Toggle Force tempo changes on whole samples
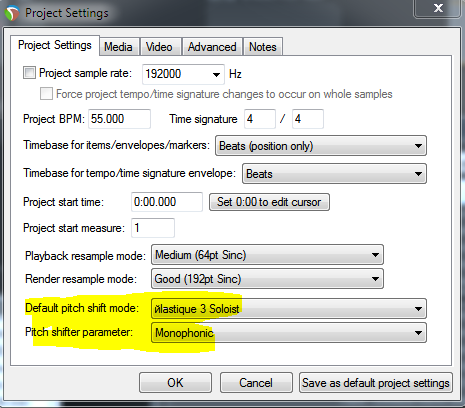The image size is (465, 408). (x=46, y=94)
